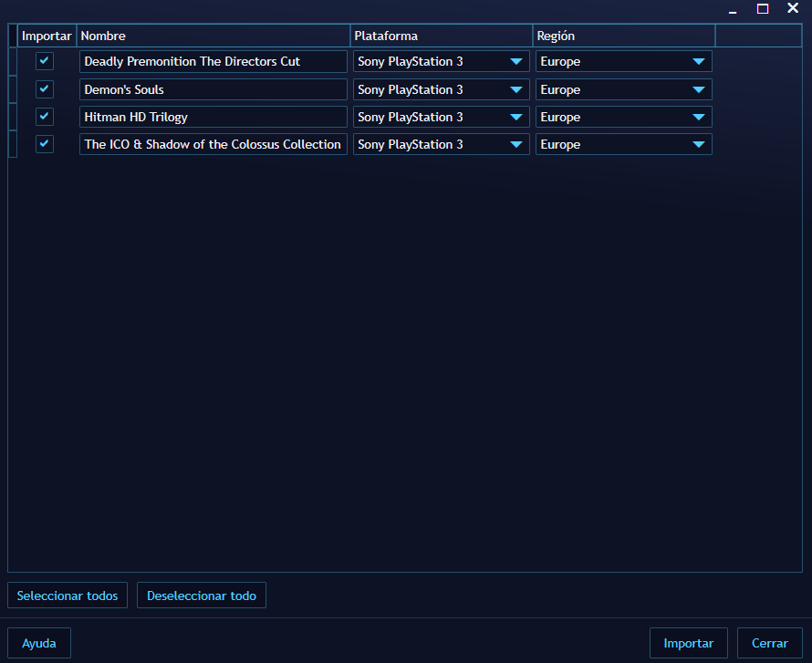Open platform dropdown for Hitman HD Trilogy
812x663 pixels.
pyautogui.click(x=516, y=117)
